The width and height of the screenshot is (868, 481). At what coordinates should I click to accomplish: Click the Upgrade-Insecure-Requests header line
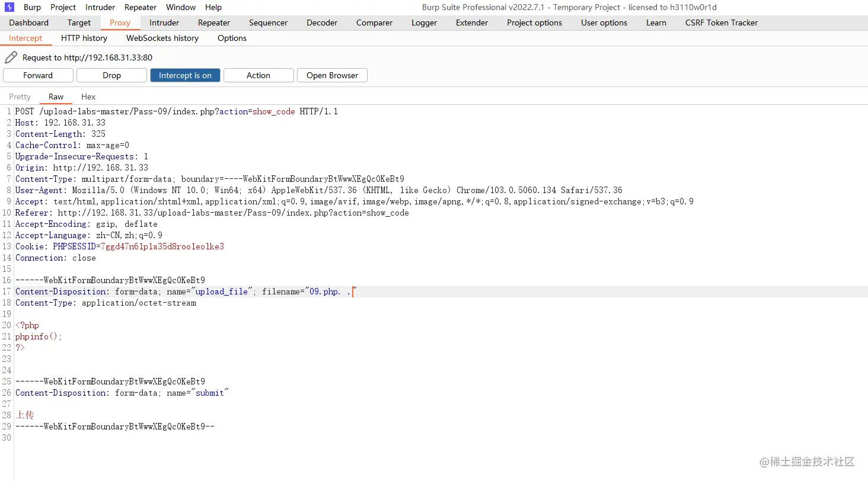click(82, 156)
